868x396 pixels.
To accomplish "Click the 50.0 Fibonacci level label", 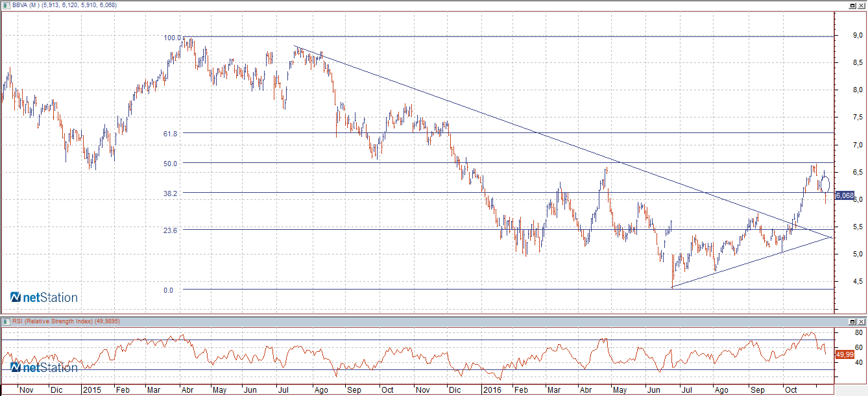I will [x=171, y=164].
